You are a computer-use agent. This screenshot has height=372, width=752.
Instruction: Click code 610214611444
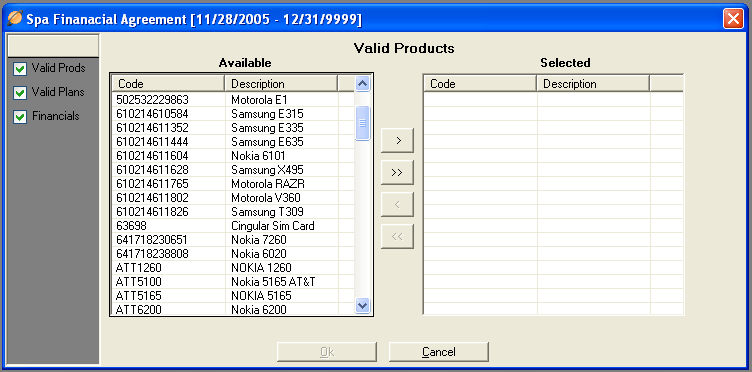click(x=152, y=142)
